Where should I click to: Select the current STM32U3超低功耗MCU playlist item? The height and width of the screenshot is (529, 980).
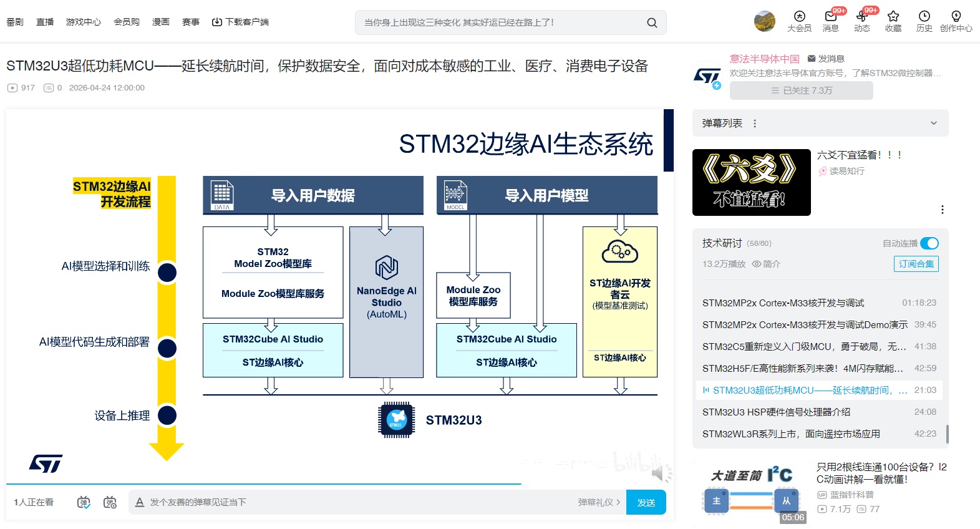coord(819,390)
